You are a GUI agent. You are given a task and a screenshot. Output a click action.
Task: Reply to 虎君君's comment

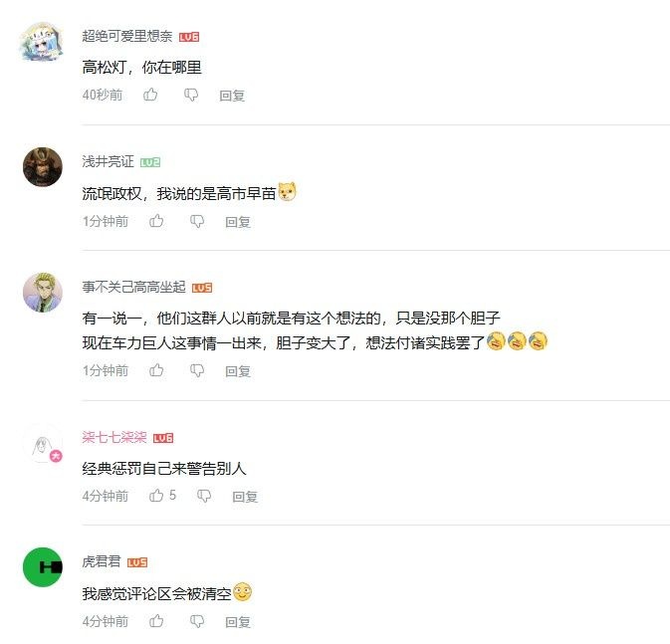238,621
